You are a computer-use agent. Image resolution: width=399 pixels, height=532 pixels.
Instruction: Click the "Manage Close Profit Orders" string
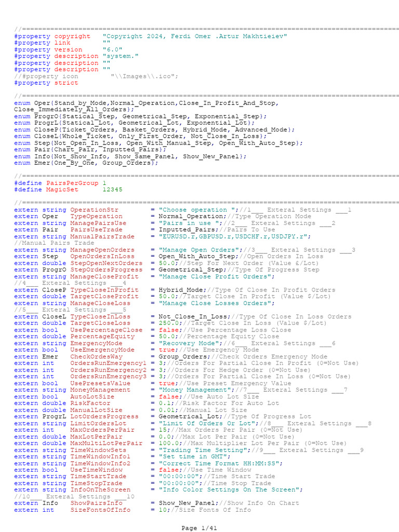pyautogui.click(x=215, y=276)
